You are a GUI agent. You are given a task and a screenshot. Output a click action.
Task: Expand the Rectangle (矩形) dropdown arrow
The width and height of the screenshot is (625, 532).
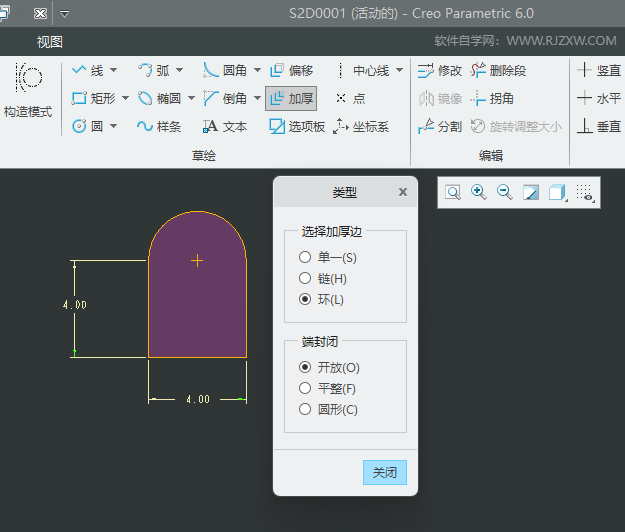click(x=125, y=98)
